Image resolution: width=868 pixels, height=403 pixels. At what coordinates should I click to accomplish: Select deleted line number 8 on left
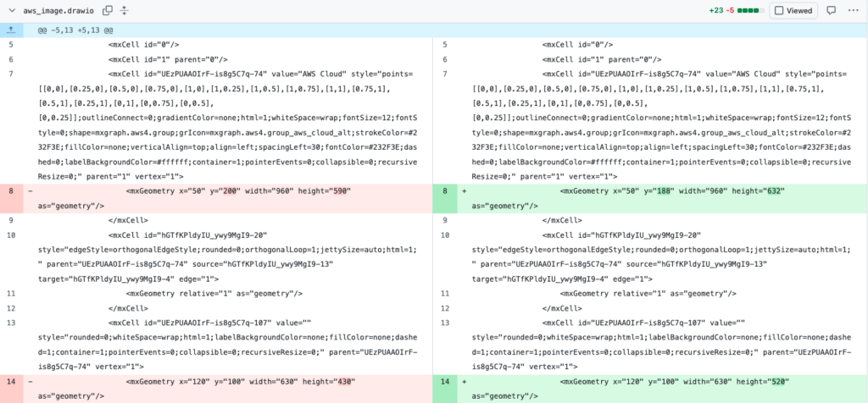click(x=10, y=191)
